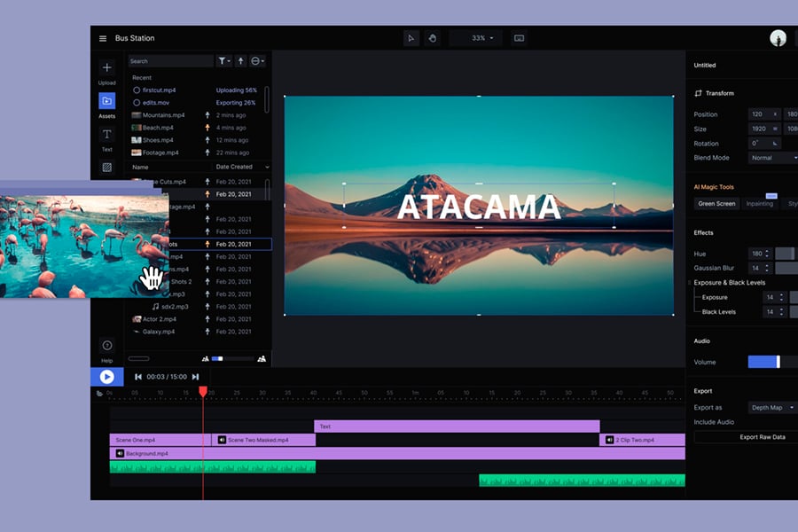Skip to the start of the timeline

(x=138, y=377)
